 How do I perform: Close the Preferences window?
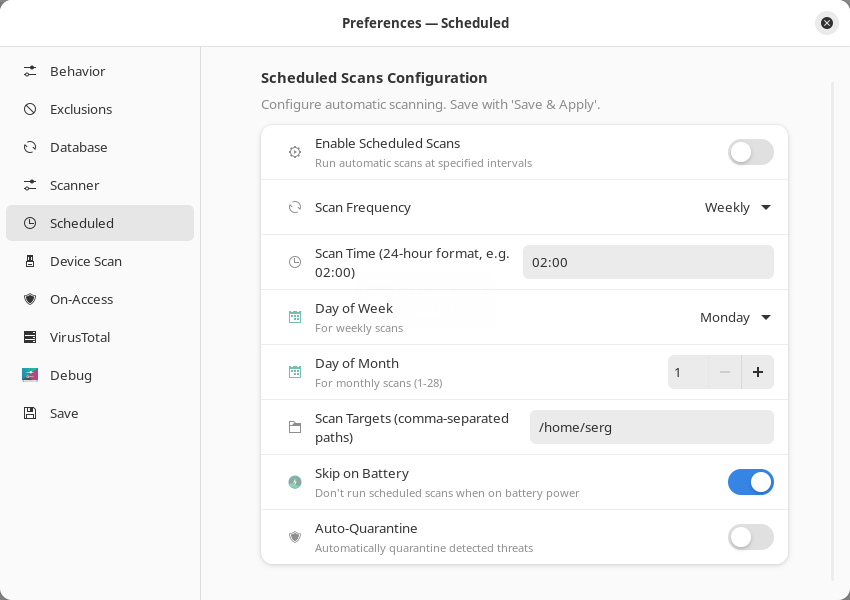pos(826,23)
